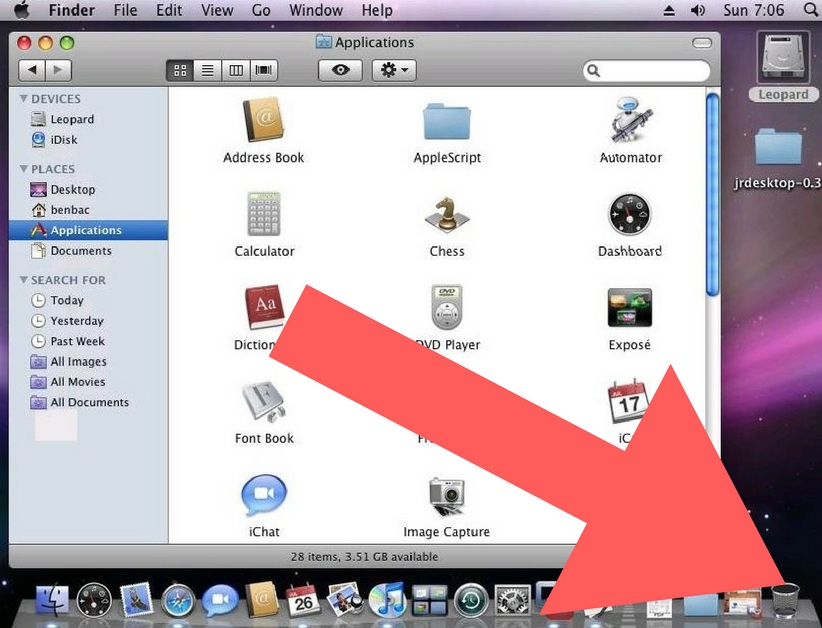Open the Window menu

316,10
